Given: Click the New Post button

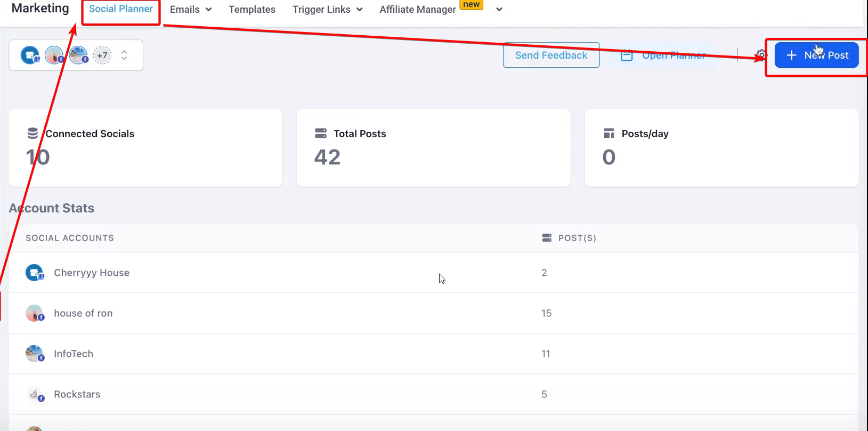Looking at the screenshot, I should 816,55.
